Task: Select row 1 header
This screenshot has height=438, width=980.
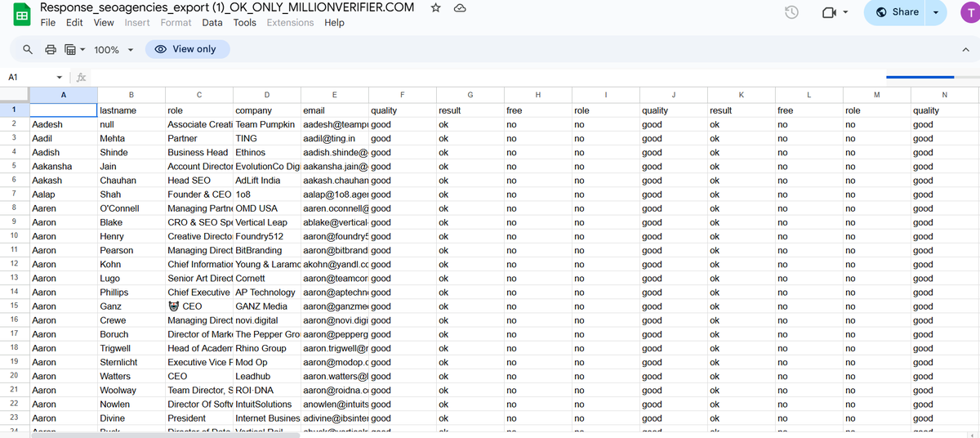Action: (x=14, y=109)
